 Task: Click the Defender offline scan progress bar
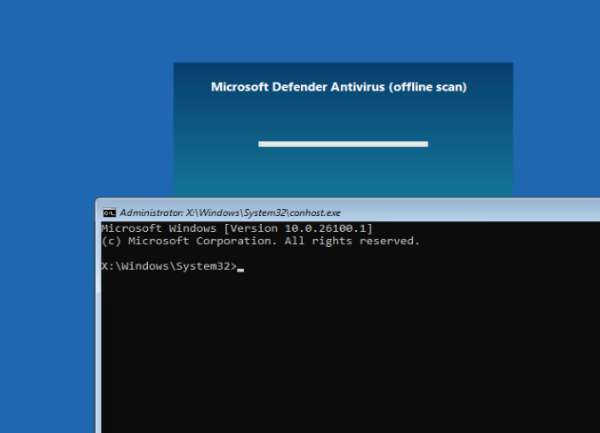pos(343,144)
